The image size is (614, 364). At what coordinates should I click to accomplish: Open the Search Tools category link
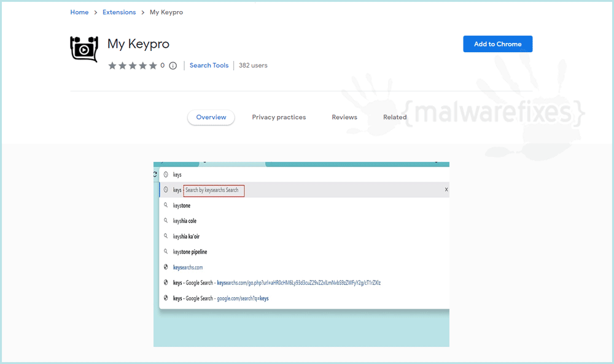209,65
